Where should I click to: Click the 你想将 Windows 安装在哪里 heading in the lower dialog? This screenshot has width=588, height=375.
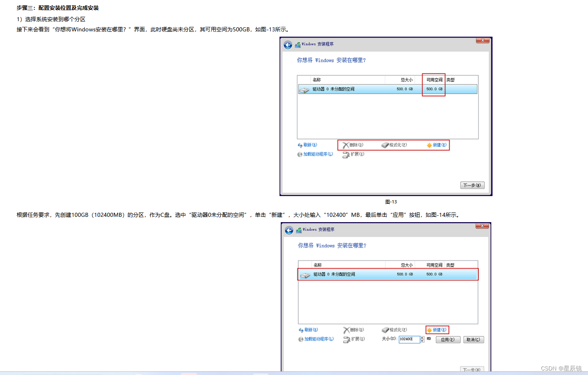[332, 246]
